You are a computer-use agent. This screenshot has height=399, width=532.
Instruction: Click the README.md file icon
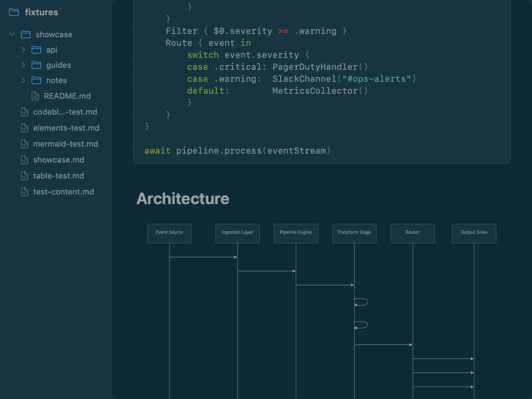click(35, 96)
